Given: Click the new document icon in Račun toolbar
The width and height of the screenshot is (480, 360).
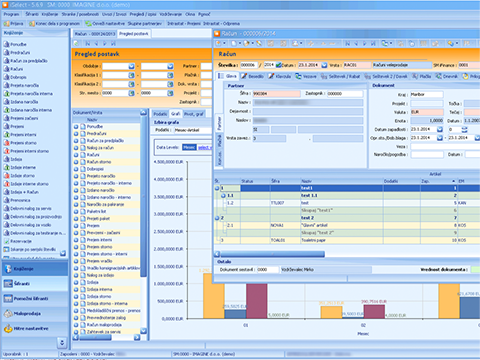Looking at the screenshot, I should pyautogui.click(x=234, y=43).
